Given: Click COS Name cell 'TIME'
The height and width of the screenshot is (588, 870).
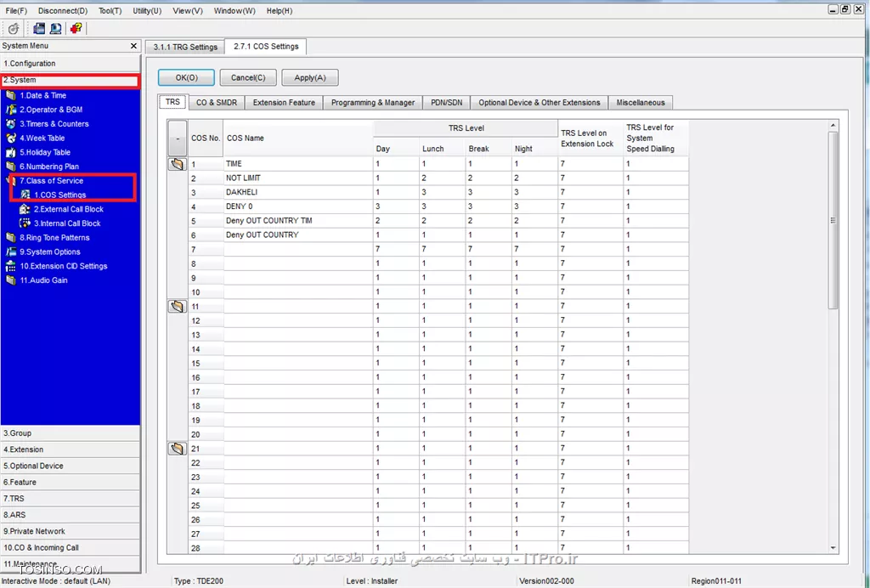Looking at the screenshot, I should click(x=298, y=164).
